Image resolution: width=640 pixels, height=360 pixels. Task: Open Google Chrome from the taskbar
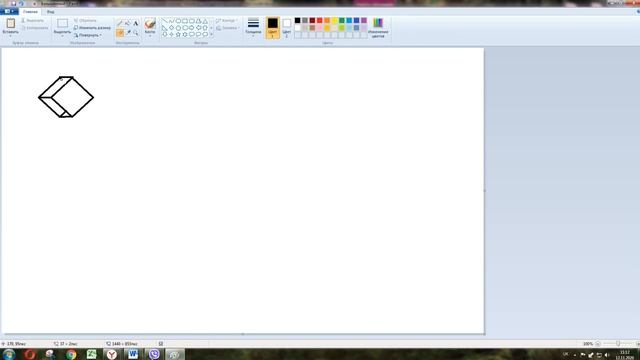tap(71, 354)
